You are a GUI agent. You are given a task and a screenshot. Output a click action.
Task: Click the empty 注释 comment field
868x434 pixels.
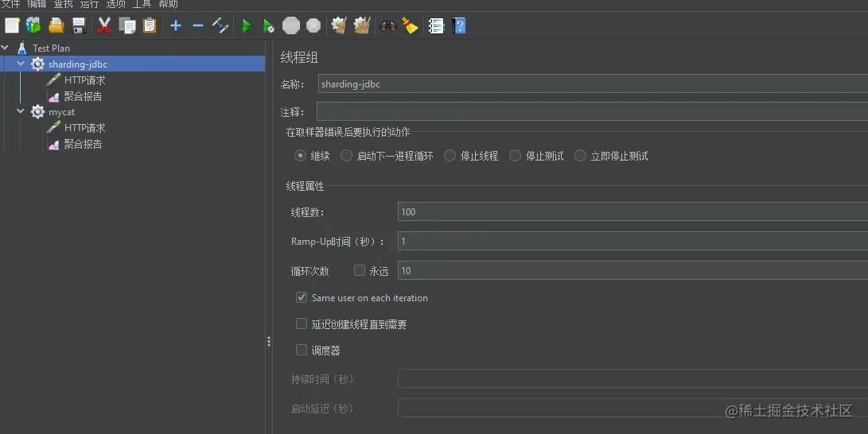coord(592,111)
